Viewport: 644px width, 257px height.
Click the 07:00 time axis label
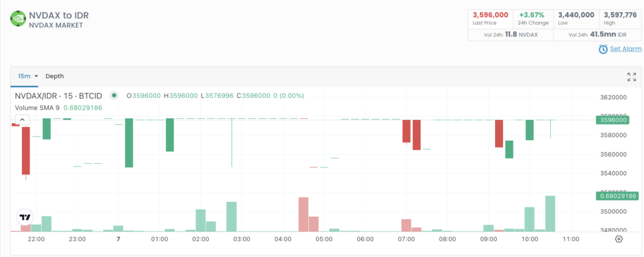point(406,239)
